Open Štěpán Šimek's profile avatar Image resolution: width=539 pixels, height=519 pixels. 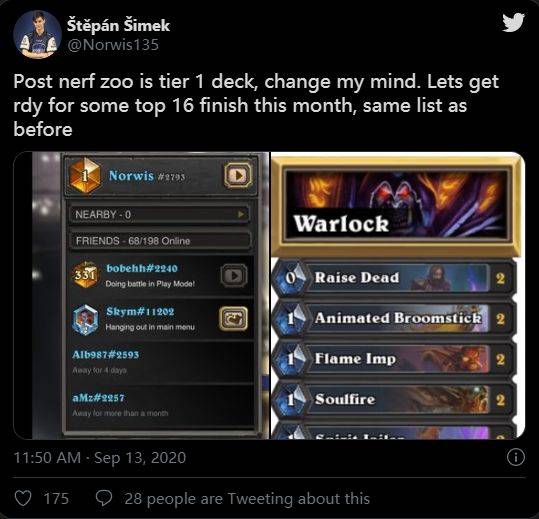37,34
